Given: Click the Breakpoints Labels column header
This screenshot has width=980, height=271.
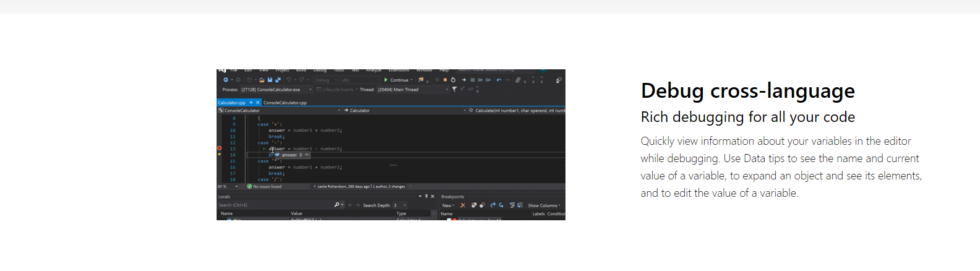Looking at the screenshot, I should pos(539,213).
